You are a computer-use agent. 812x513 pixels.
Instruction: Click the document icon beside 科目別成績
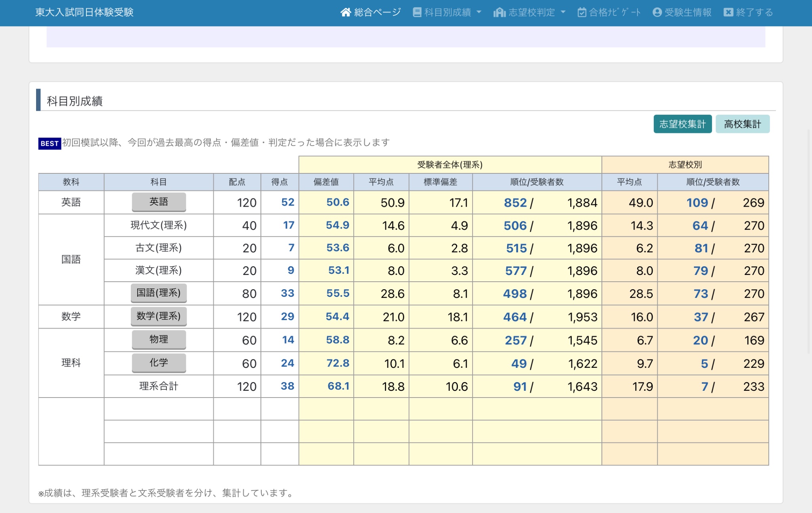417,12
